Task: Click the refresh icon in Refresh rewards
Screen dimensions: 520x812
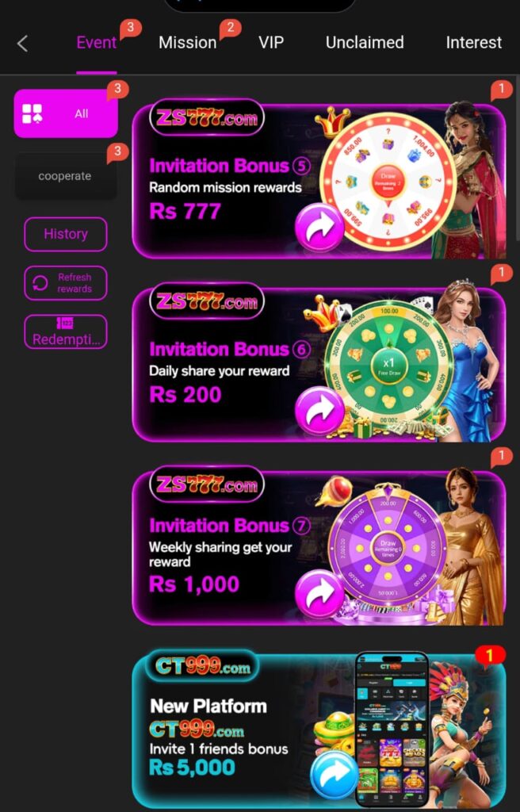Action: 40,283
